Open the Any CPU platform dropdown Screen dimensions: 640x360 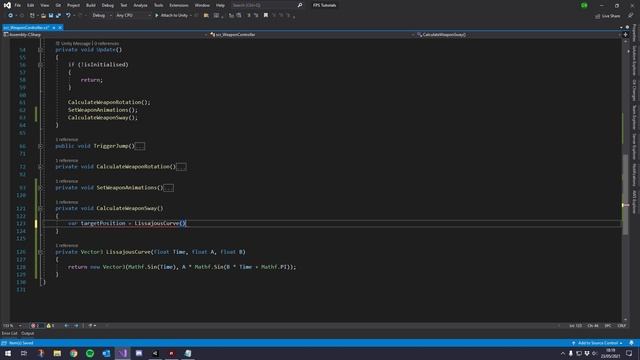click(133, 16)
